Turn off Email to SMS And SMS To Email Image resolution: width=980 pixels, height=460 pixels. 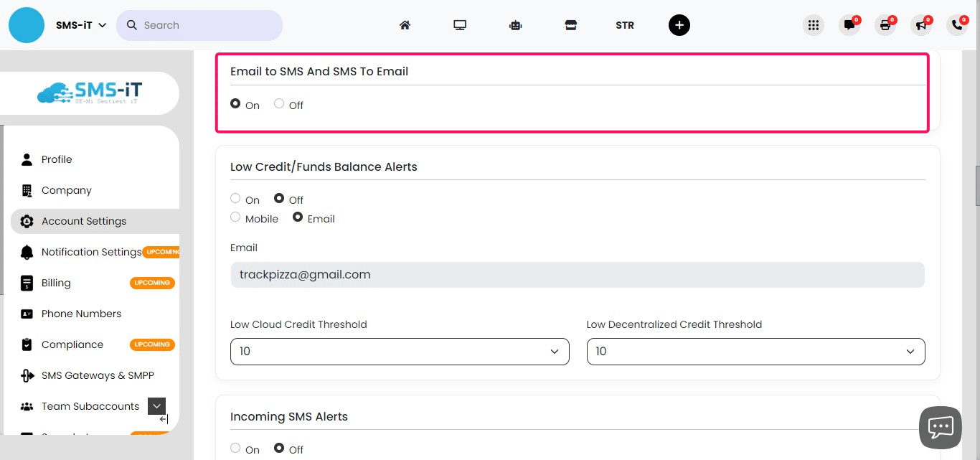278,103
